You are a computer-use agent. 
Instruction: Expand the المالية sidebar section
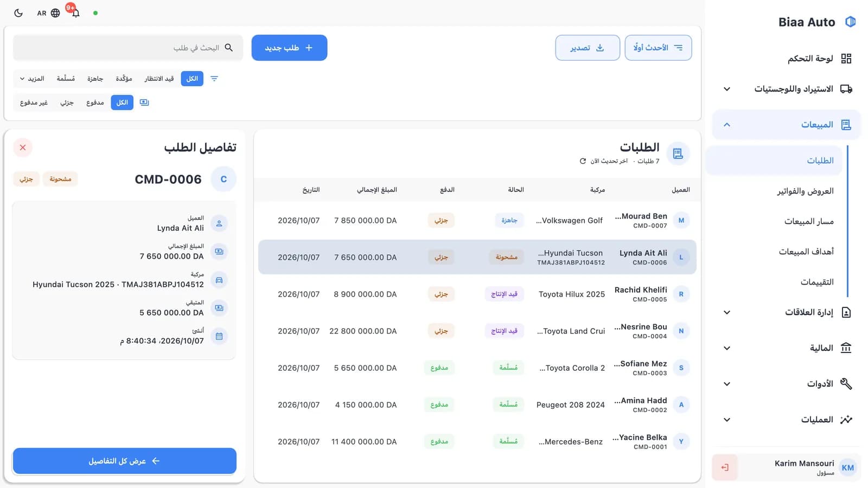click(x=787, y=348)
